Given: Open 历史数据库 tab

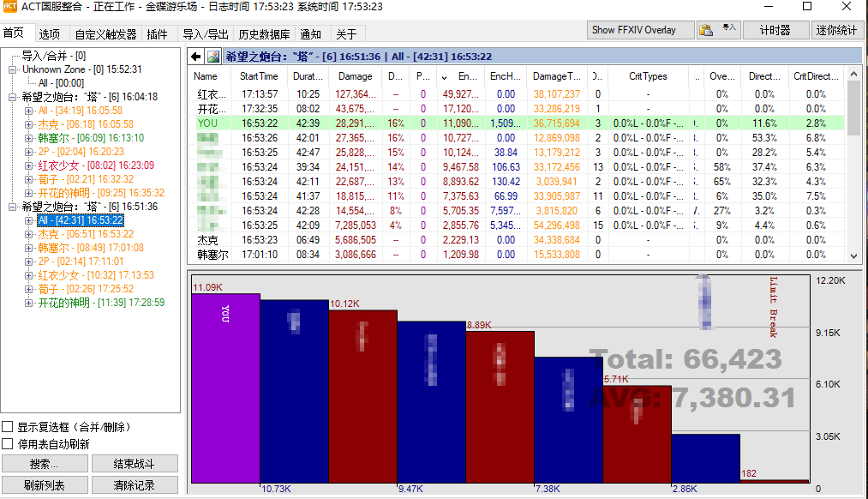Looking at the screenshot, I should (264, 34).
